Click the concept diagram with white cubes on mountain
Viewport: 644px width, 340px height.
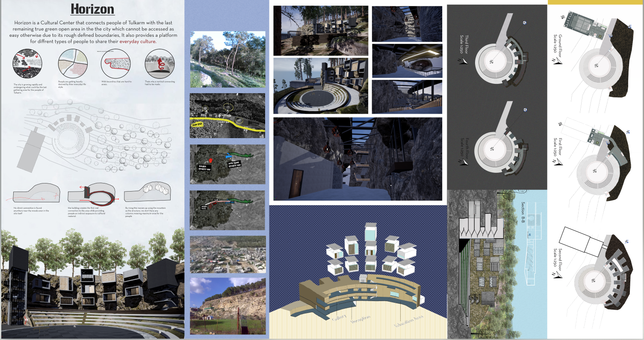147,192
